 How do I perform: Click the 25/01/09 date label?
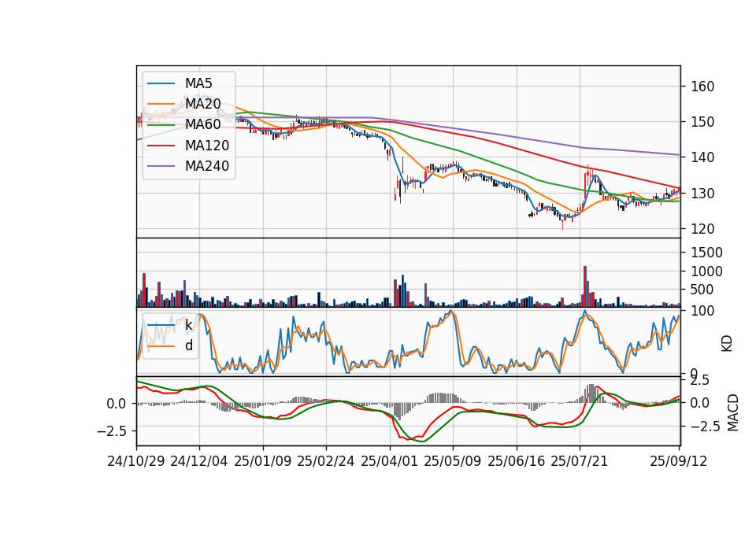[263, 461]
